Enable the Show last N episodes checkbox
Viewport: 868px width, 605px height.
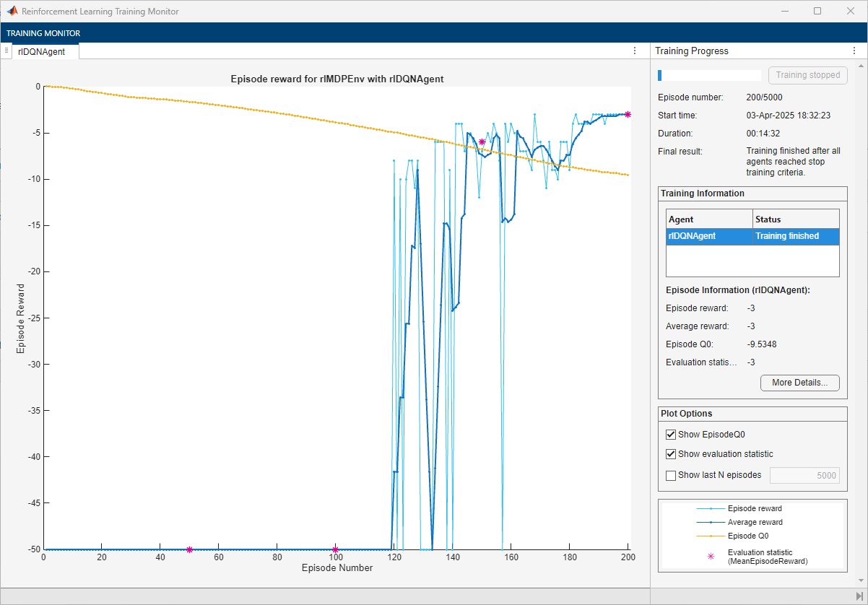(x=671, y=475)
